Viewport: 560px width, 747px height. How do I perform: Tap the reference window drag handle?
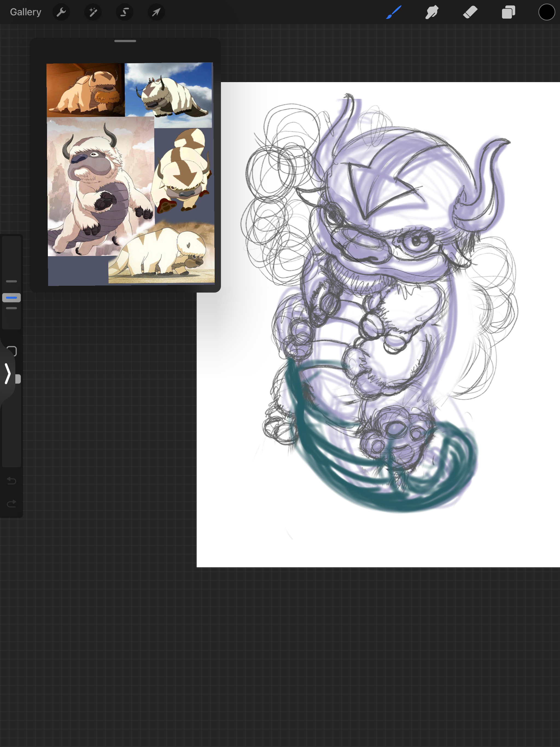point(125,41)
